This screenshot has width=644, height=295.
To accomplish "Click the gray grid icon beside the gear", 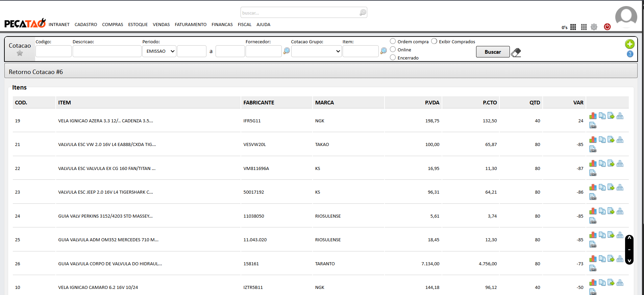I will pyautogui.click(x=584, y=27).
